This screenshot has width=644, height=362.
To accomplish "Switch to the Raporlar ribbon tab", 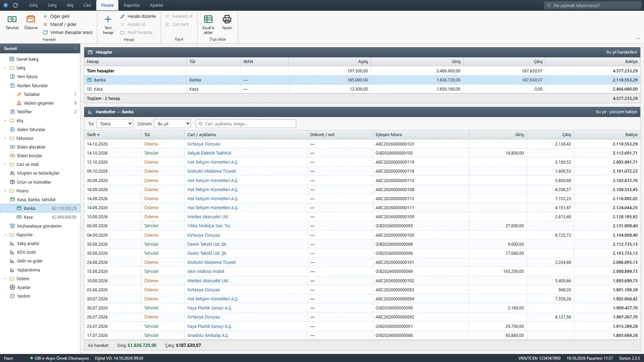I will [x=132, y=5].
